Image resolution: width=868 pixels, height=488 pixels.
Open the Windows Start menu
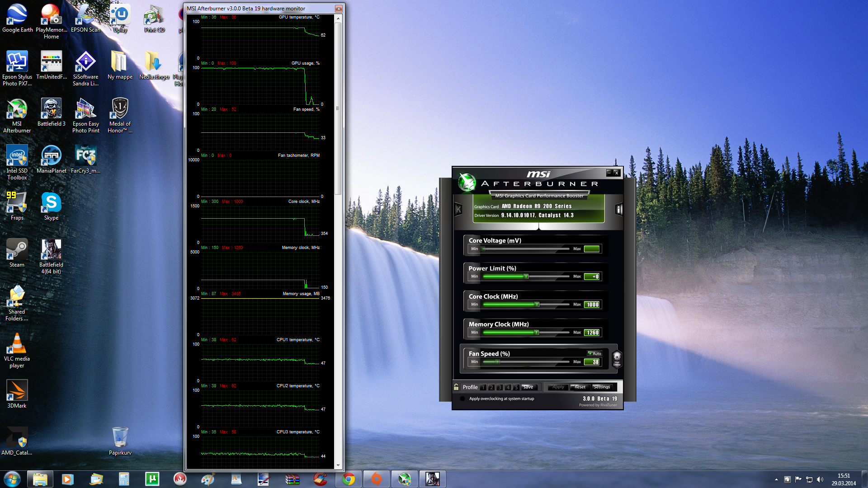click(12, 479)
